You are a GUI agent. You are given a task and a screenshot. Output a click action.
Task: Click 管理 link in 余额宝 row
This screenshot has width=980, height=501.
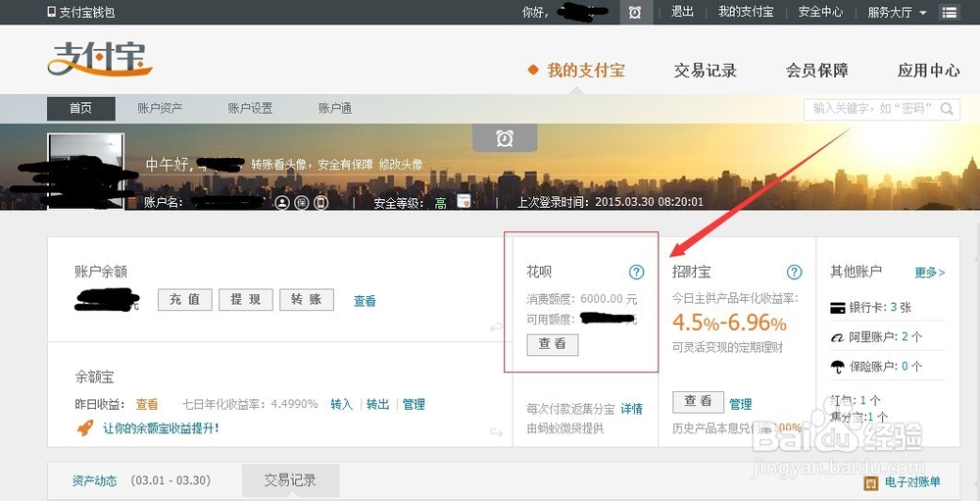(x=414, y=404)
